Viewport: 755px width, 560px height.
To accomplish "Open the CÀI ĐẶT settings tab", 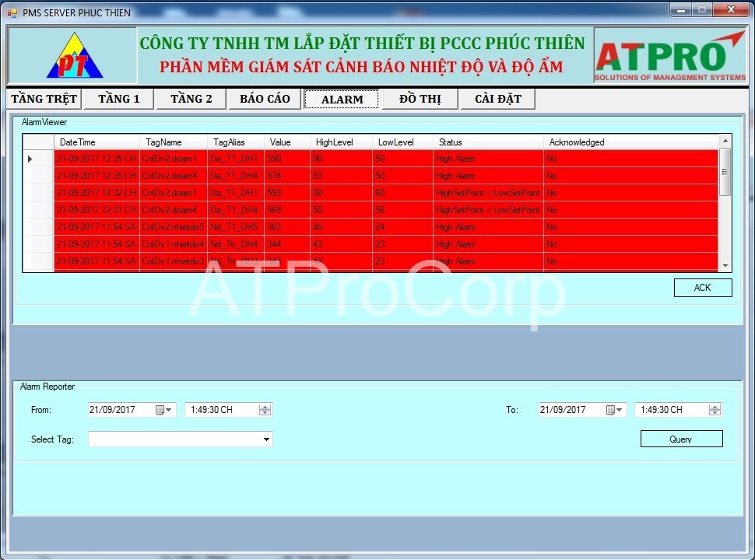I will click(498, 99).
